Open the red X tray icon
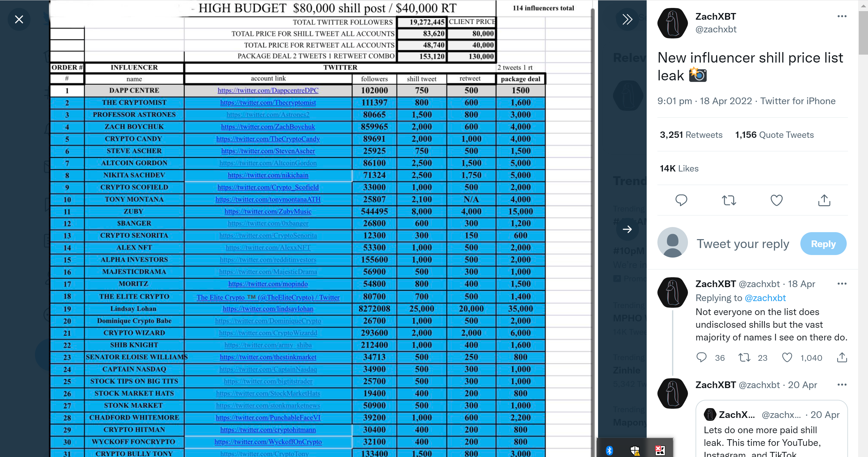868x457 pixels. coord(660,450)
